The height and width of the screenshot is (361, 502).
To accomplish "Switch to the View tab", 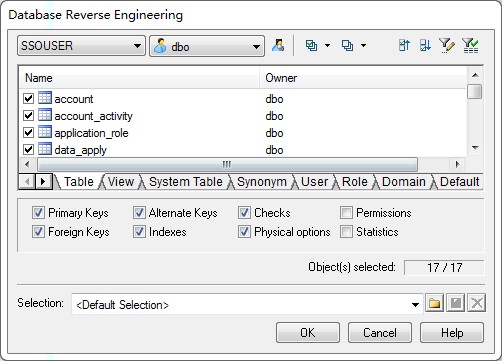I will point(121,182).
